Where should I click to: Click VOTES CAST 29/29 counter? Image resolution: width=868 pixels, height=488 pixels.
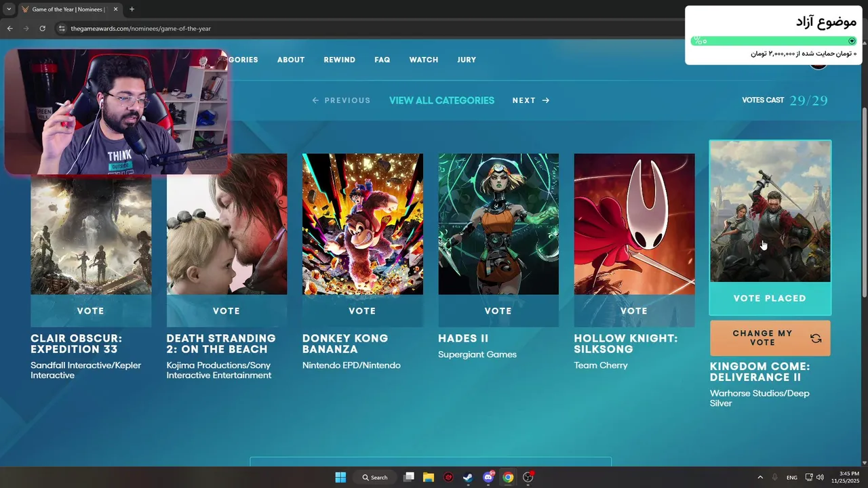[x=785, y=100]
